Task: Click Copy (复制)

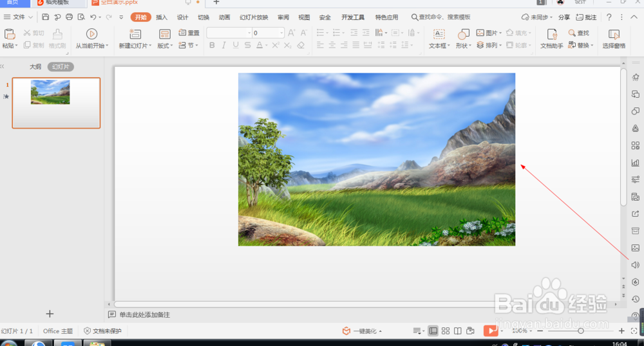Action: [x=33, y=45]
